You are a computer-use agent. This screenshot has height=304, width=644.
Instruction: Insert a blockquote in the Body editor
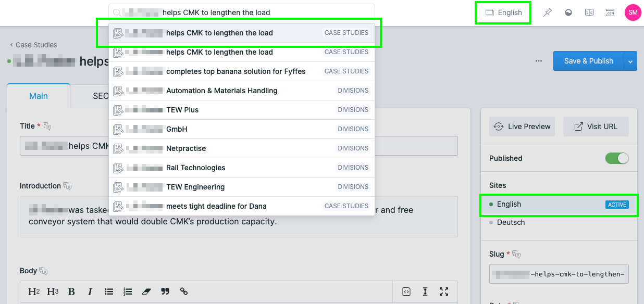coord(165,292)
